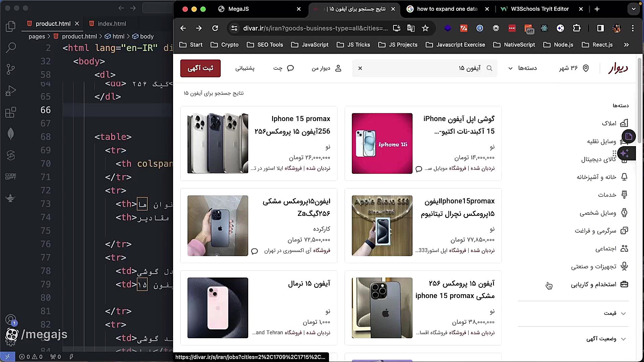Screen dimensions: 644x362
Task: Click install app icon in address bar
Action: pos(396,28)
